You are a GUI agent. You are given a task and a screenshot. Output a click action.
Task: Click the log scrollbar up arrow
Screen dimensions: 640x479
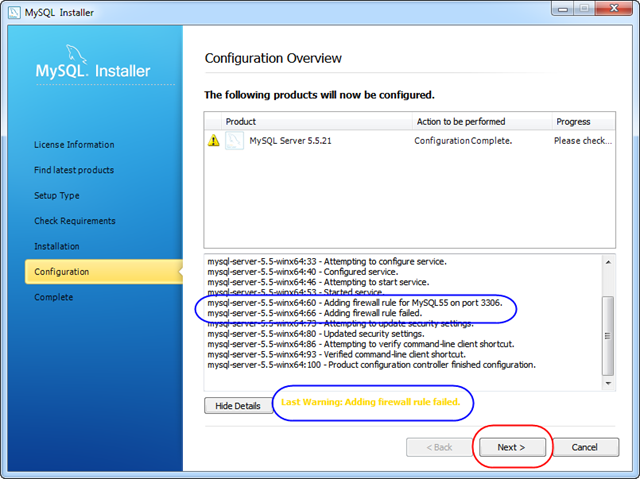click(608, 262)
